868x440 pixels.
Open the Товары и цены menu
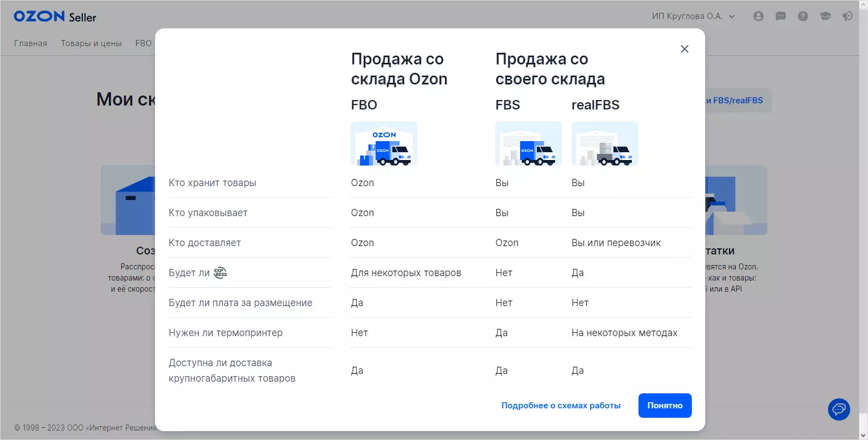click(x=91, y=43)
